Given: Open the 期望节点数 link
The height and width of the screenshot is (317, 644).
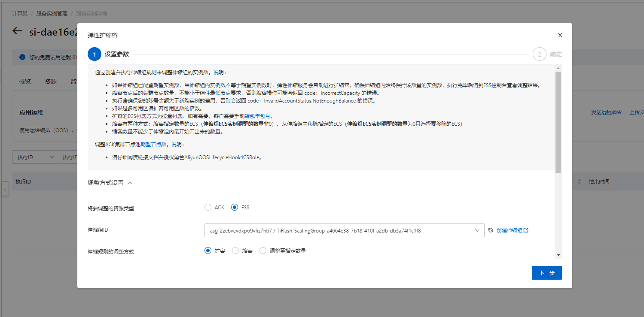Looking at the screenshot, I should click(153, 145).
